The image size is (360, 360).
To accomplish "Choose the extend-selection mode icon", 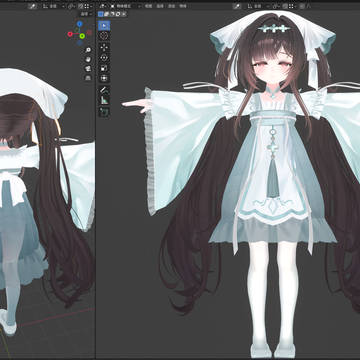I will click(106, 14).
